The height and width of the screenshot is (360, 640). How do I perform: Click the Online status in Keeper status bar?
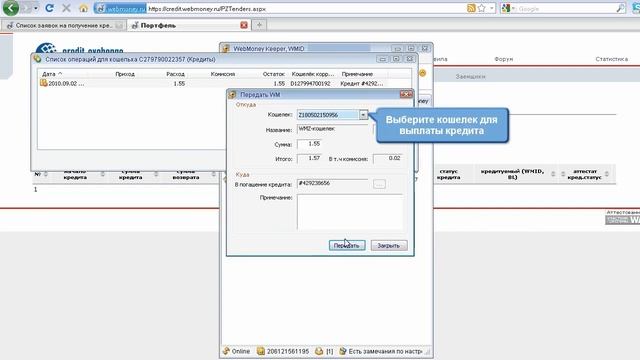(237, 351)
